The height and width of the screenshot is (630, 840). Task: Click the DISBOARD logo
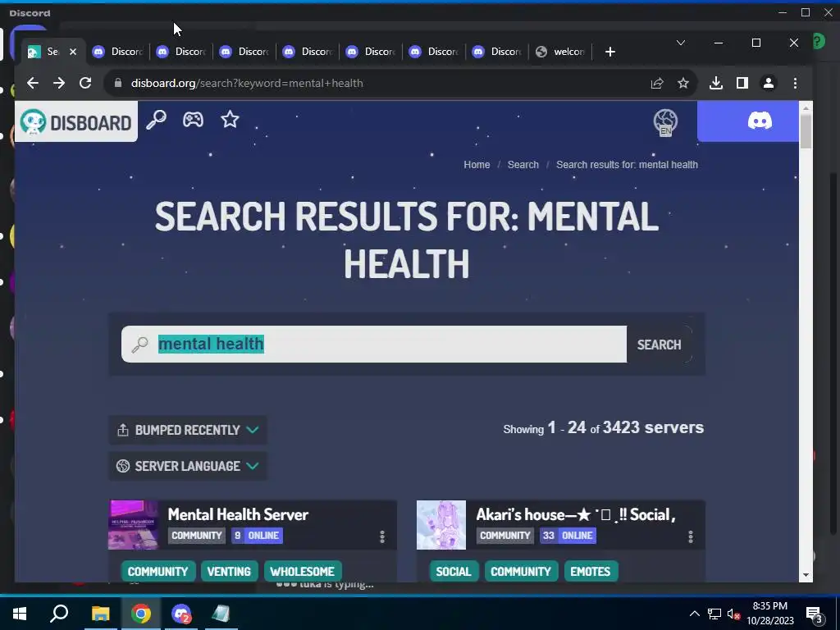coord(76,122)
